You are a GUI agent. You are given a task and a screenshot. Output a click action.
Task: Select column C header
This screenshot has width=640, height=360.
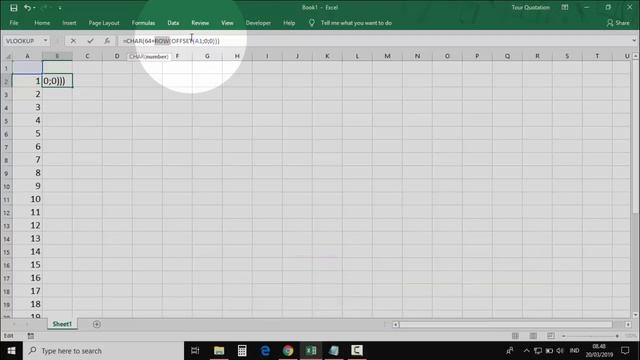click(x=87, y=56)
